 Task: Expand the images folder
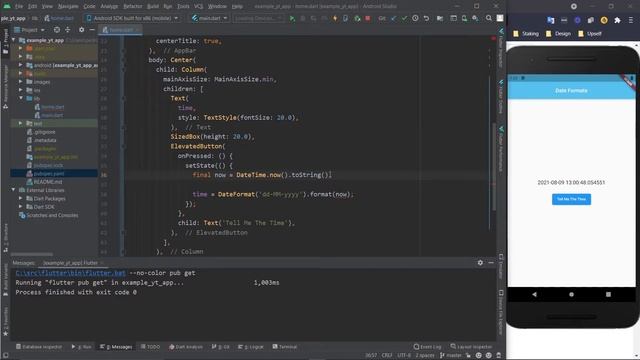21,82
